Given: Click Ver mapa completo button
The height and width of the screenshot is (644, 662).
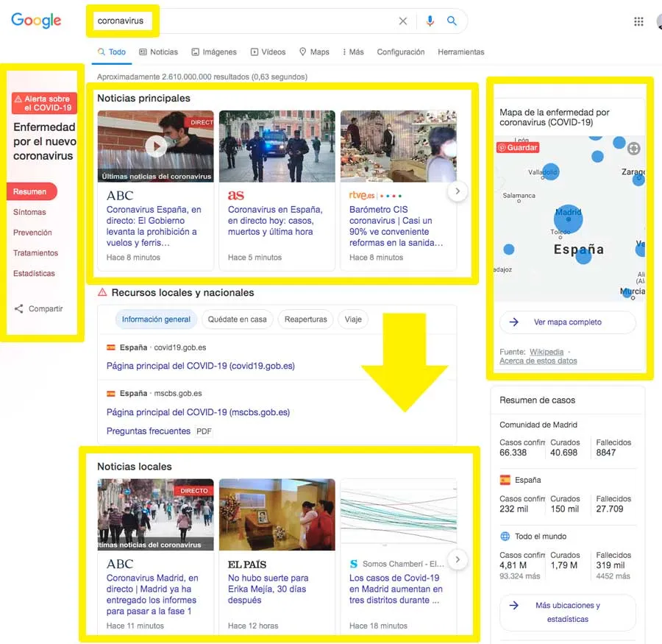Looking at the screenshot, I should pos(567,322).
